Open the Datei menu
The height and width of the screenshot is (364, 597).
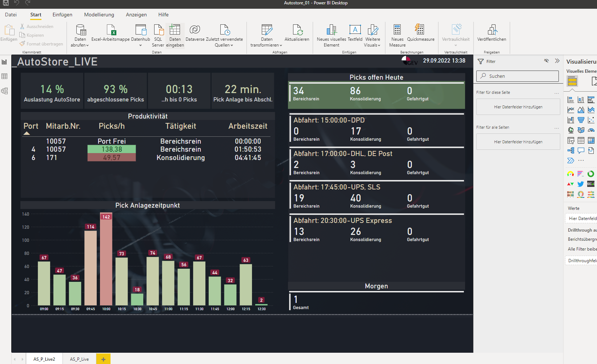point(11,15)
